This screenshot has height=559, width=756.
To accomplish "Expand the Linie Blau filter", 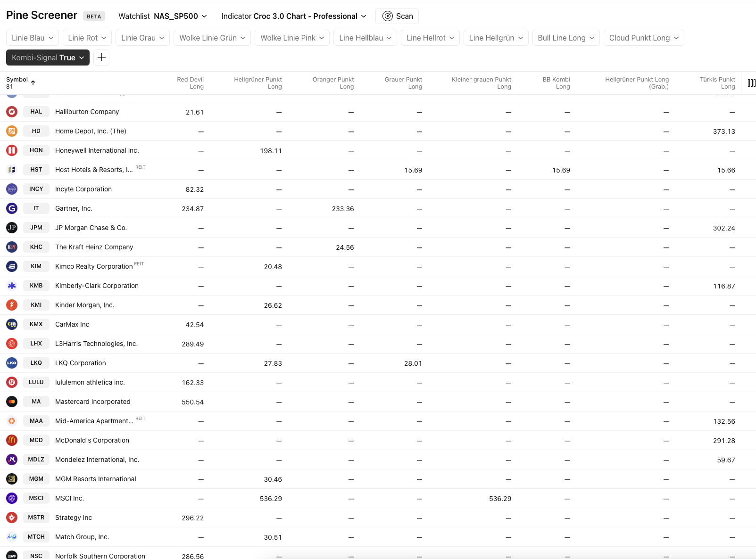I will (x=33, y=38).
